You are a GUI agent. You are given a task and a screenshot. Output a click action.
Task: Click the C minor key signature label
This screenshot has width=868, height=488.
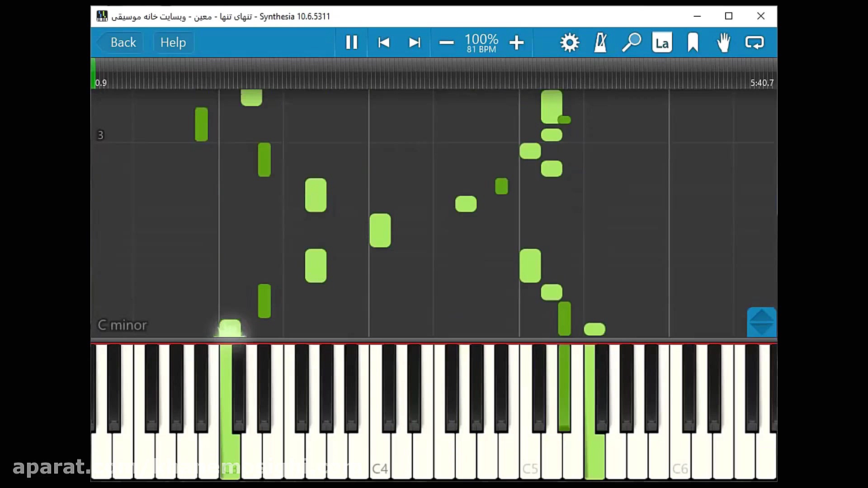pyautogui.click(x=122, y=325)
